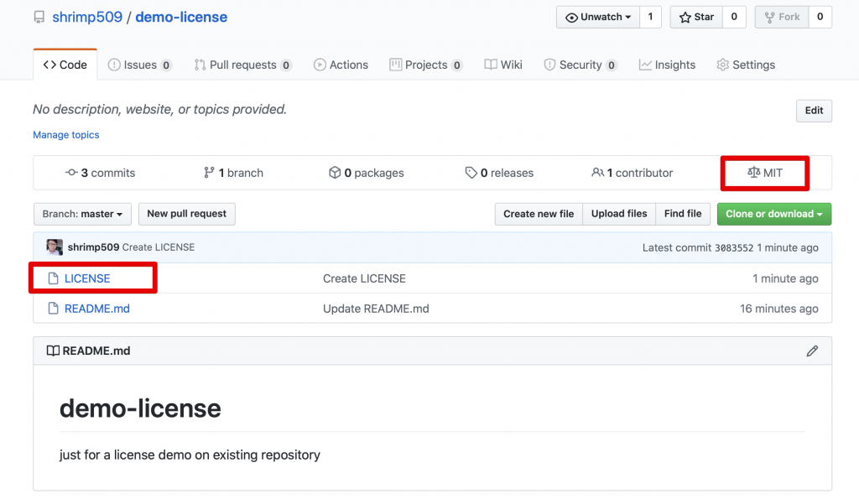The width and height of the screenshot is (859, 504).
Task: Open the Pull requests tab
Action: pos(242,65)
